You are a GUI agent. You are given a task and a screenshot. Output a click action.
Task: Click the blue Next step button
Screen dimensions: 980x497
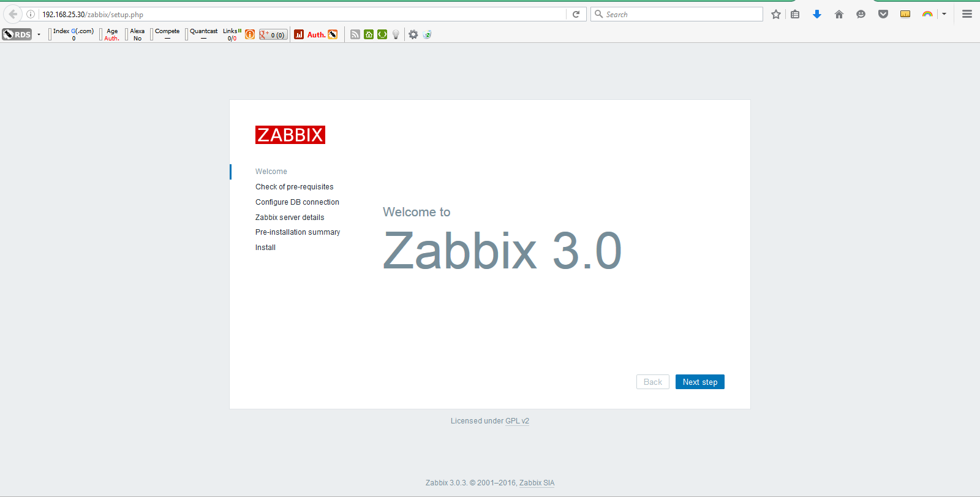pos(699,382)
